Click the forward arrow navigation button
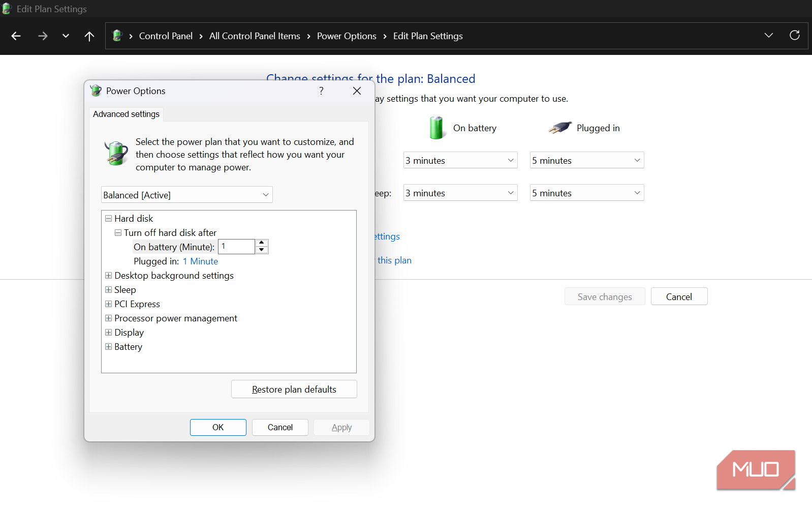The height and width of the screenshot is (507, 812). [43, 36]
